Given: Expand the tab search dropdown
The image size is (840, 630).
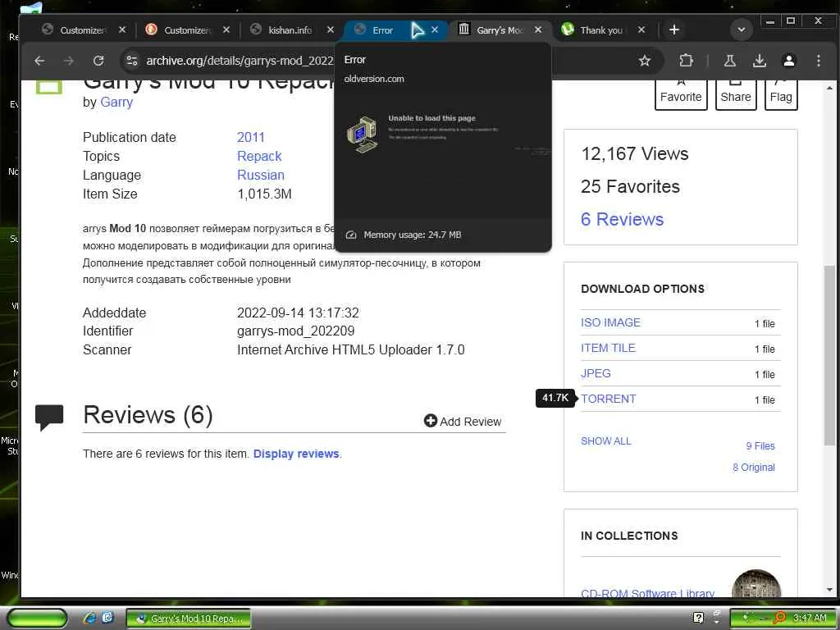Looking at the screenshot, I should pyautogui.click(x=742, y=30).
